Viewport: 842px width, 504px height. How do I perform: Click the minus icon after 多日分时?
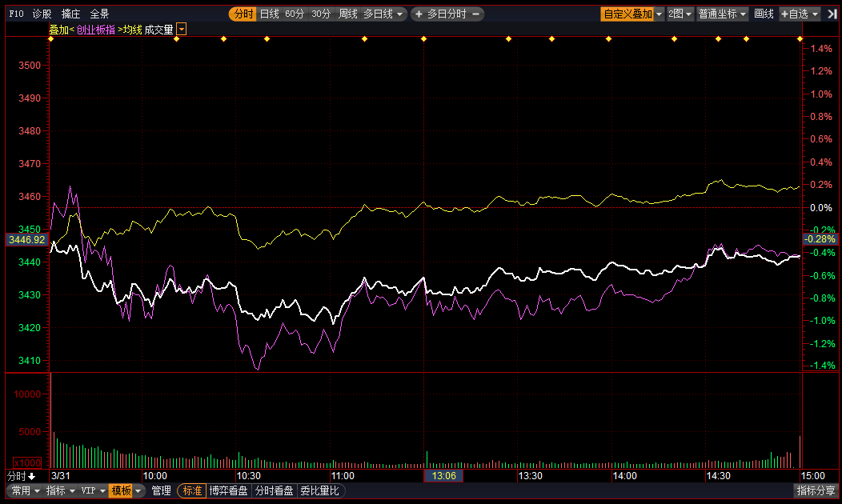(476, 14)
